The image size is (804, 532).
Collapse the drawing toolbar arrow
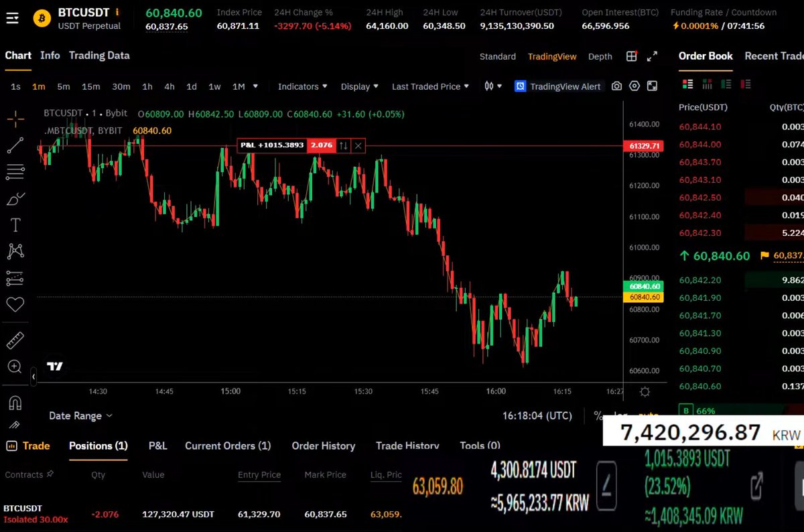click(33, 377)
